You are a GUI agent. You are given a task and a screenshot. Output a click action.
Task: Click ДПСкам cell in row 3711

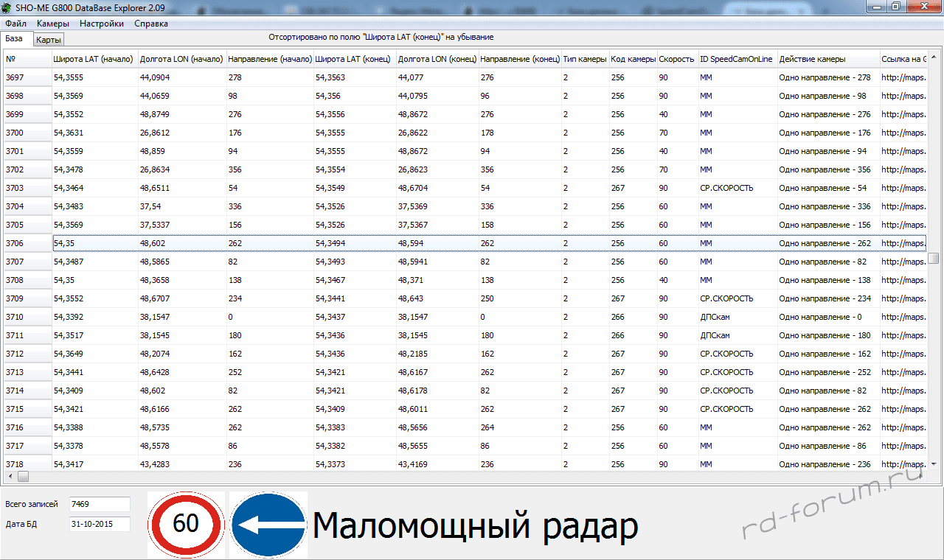[x=737, y=335]
